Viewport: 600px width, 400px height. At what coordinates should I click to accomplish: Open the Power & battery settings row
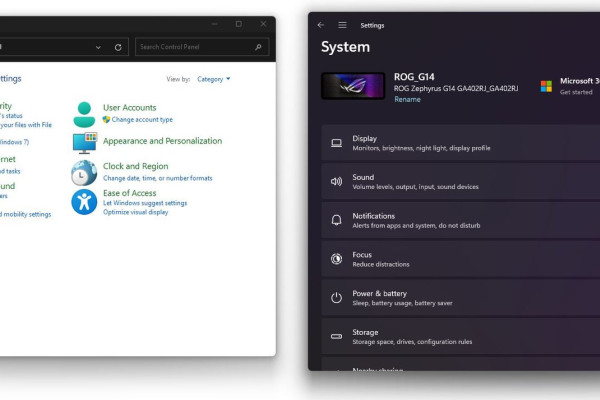point(461,297)
